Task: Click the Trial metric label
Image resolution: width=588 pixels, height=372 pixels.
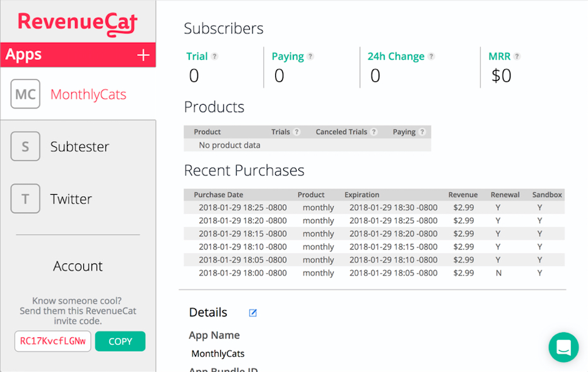Action: click(197, 56)
